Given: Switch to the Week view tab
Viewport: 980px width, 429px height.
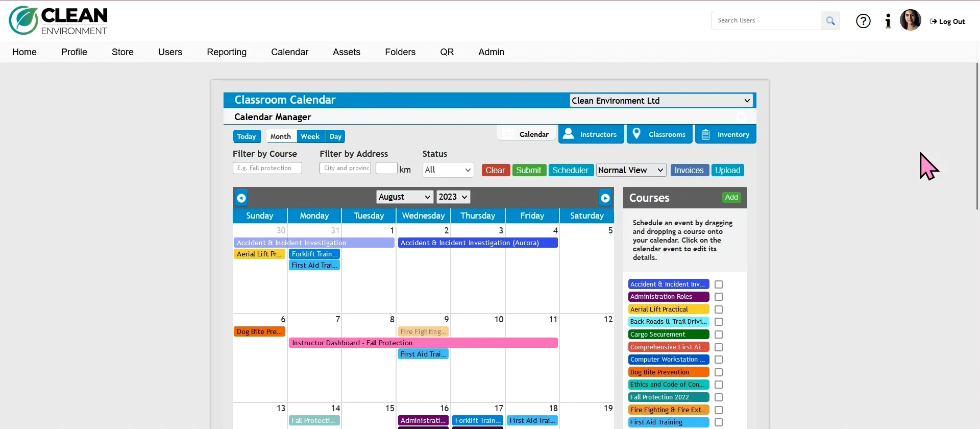Looking at the screenshot, I should pos(310,136).
